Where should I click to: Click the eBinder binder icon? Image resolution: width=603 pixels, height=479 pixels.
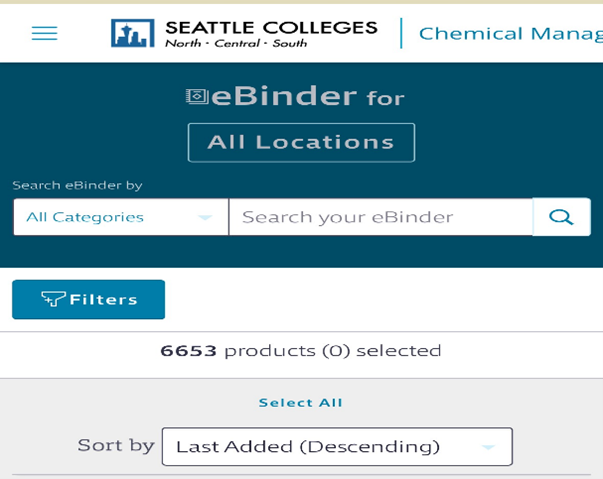click(196, 96)
